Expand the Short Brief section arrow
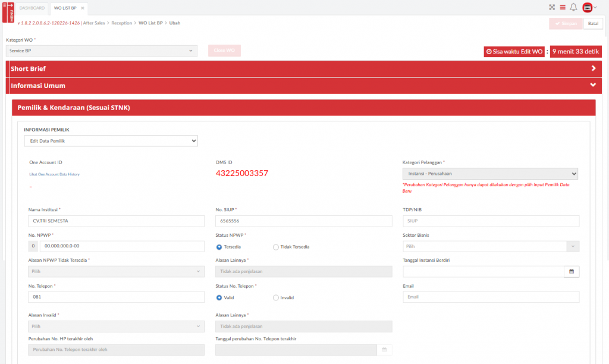Viewport: 609px width, 364px height. click(x=593, y=68)
